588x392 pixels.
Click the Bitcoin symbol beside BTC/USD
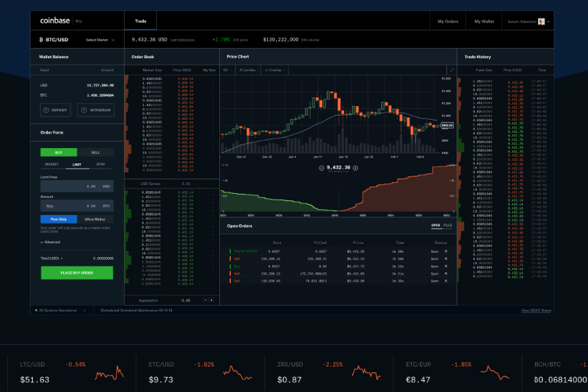point(41,39)
